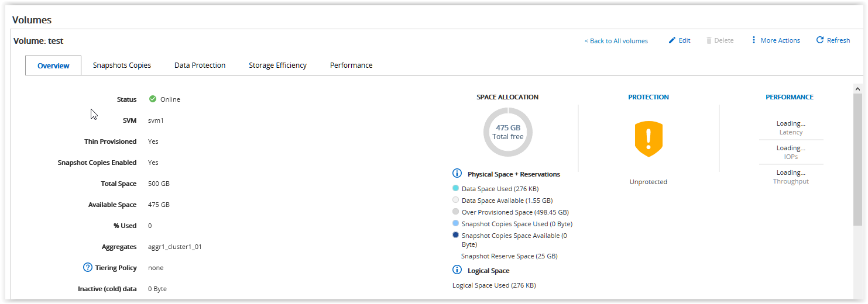Click the orange Unprotected shield icon
The image size is (868, 304).
coord(648,139)
